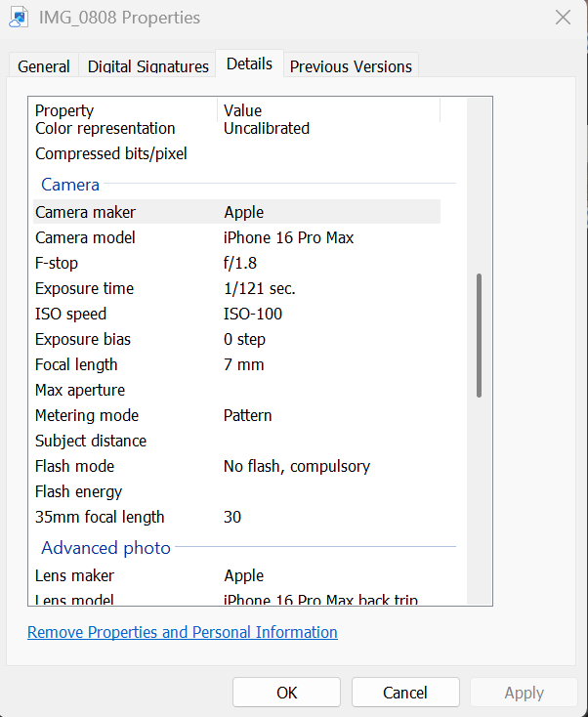Click Remove Properties and Personal Information link

(183, 632)
